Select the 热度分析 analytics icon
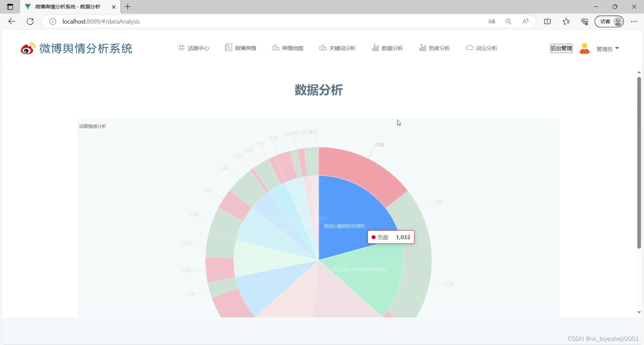The height and width of the screenshot is (345, 644). pyautogui.click(x=422, y=48)
